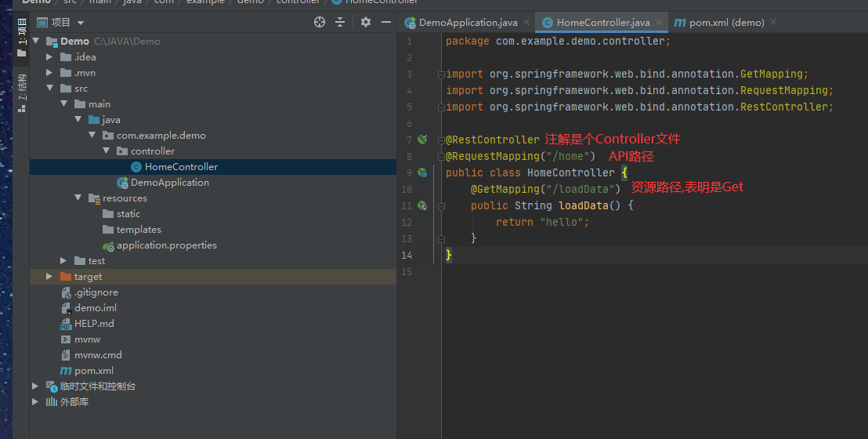Click the "/loadData" string in code
Screen dimensions: 868x439
pyautogui.click(x=584, y=189)
